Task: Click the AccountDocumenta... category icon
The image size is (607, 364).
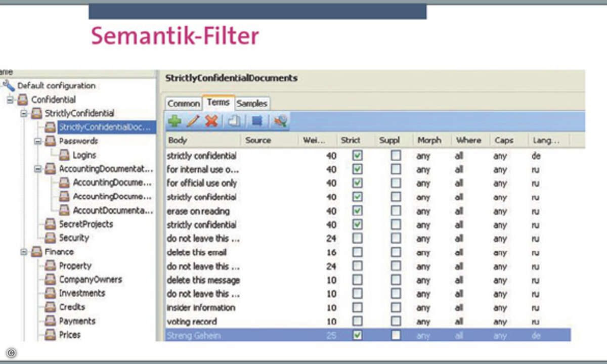Action: pos(64,210)
